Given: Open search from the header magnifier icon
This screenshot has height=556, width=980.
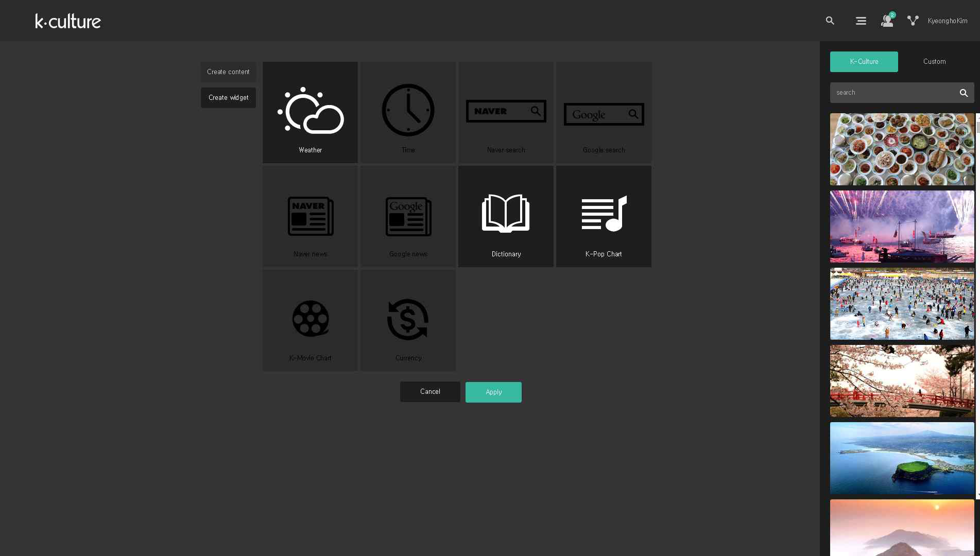Looking at the screenshot, I should [x=830, y=21].
